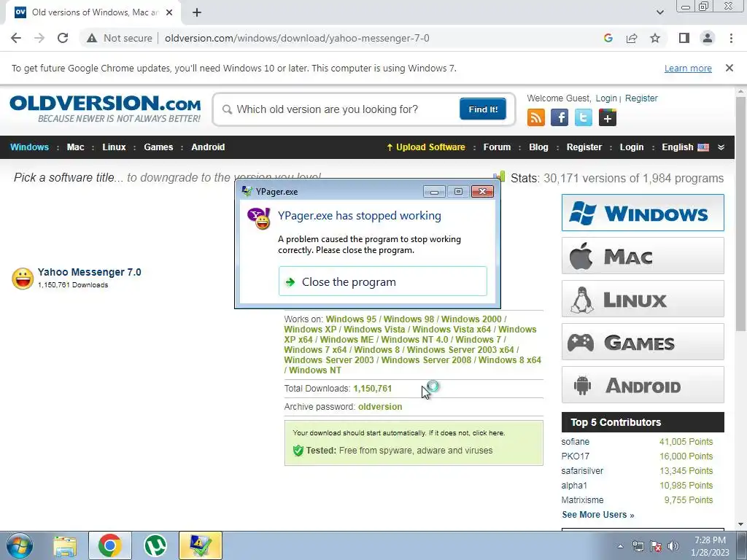
Task: Reload the page with refresh icon
Action: pyautogui.click(x=63, y=38)
